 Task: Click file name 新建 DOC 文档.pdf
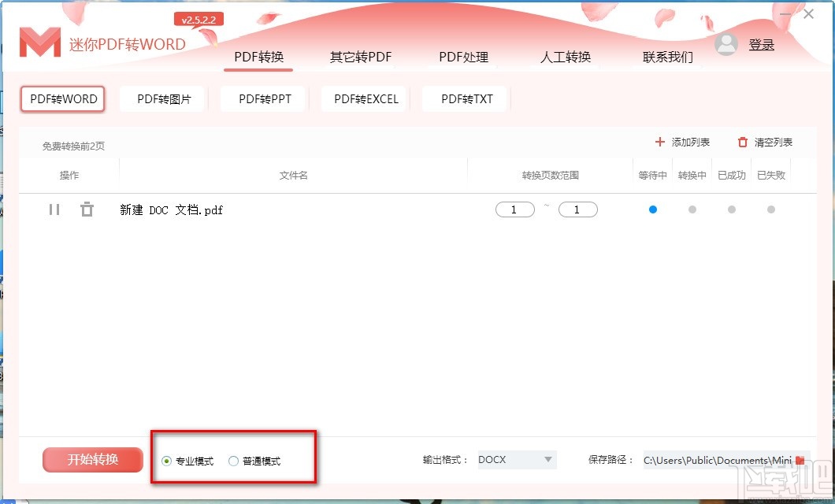click(x=172, y=209)
